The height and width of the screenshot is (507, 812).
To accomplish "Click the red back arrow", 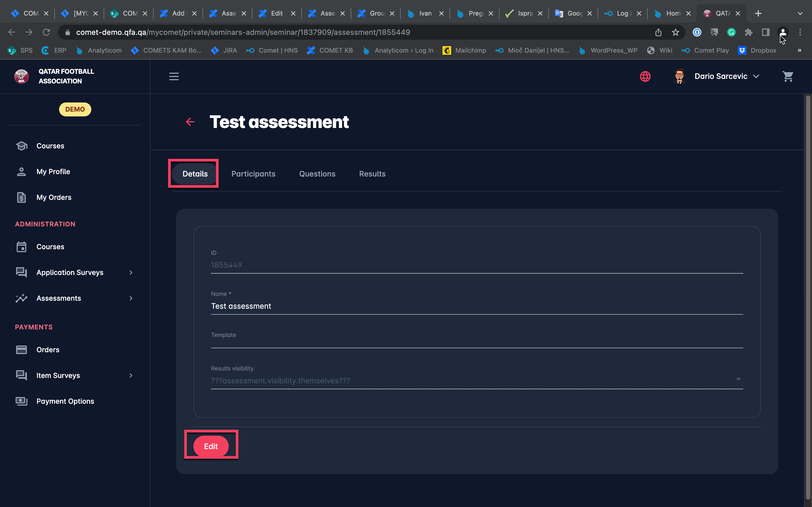I will 190,122.
